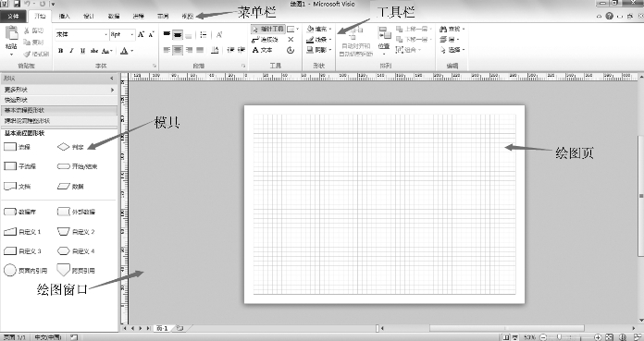Switch to the Home (开始) tab

pyautogui.click(x=41, y=17)
